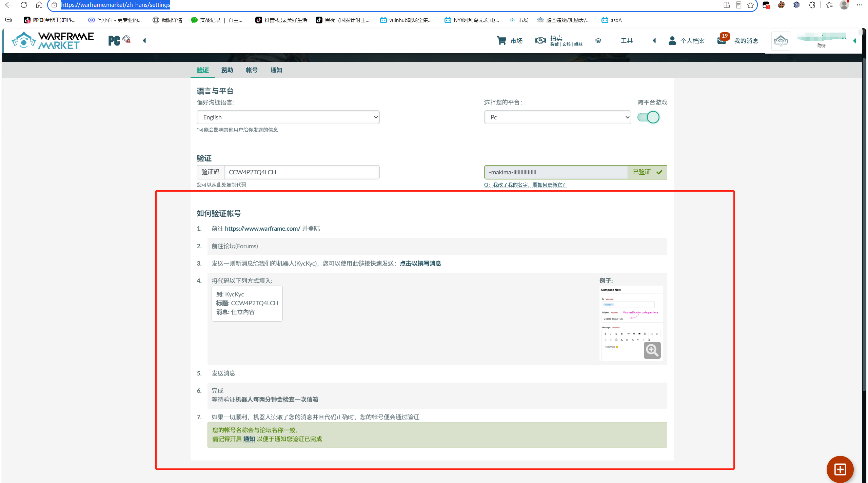868x483 pixels.
Task: Open bookmark vulnhub靶场全集
Action: (x=406, y=20)
